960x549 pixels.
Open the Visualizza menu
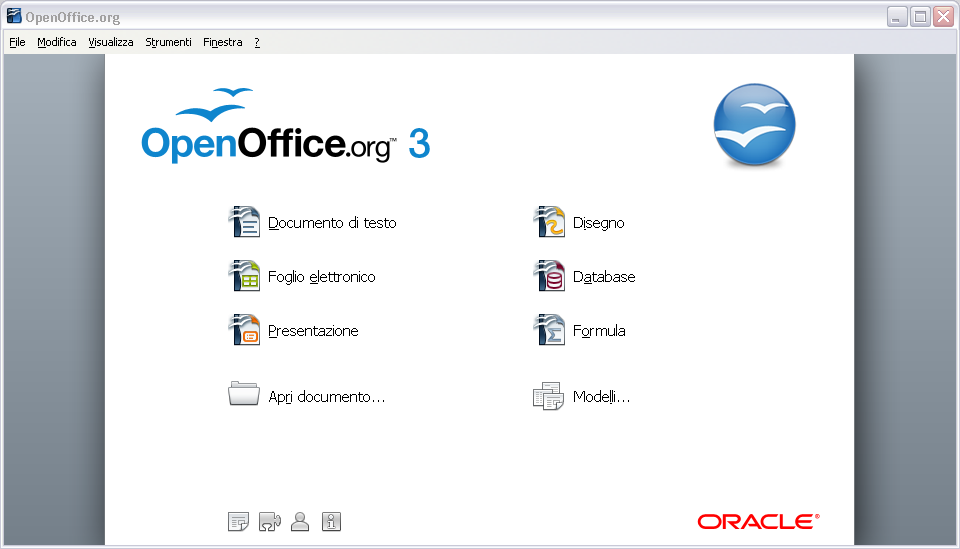tap(111, 42)
